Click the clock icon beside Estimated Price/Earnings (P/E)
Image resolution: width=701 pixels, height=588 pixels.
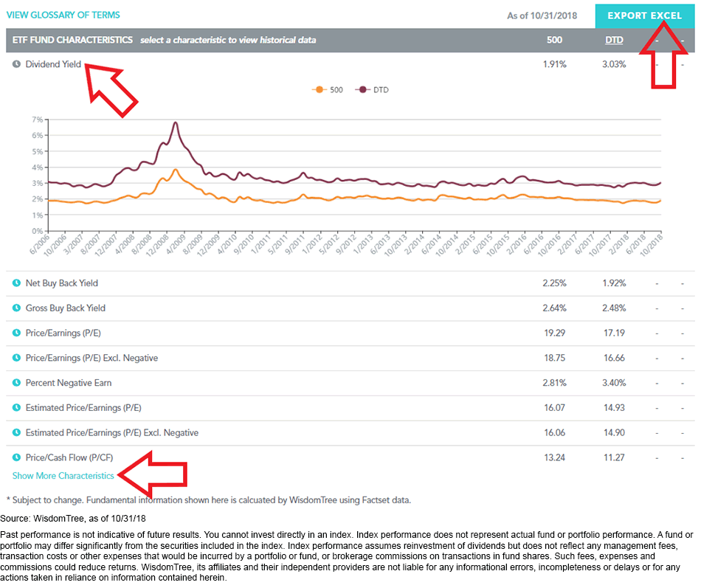(x=16, y=408)
